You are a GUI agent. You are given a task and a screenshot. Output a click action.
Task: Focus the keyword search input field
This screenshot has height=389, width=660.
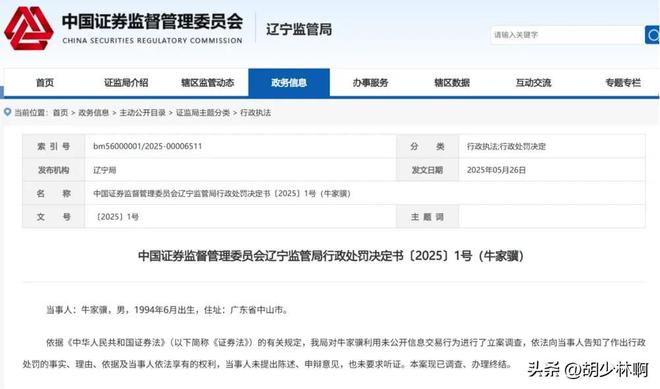click(567, 35)
